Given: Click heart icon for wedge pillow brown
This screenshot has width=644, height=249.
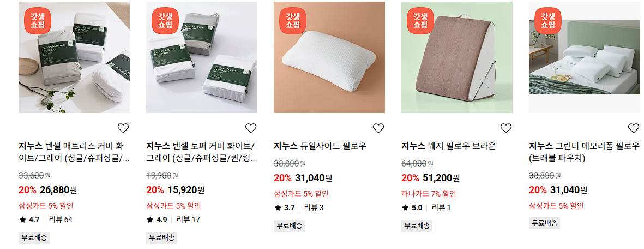Looking at the screenshot, I should coord(505,128).
